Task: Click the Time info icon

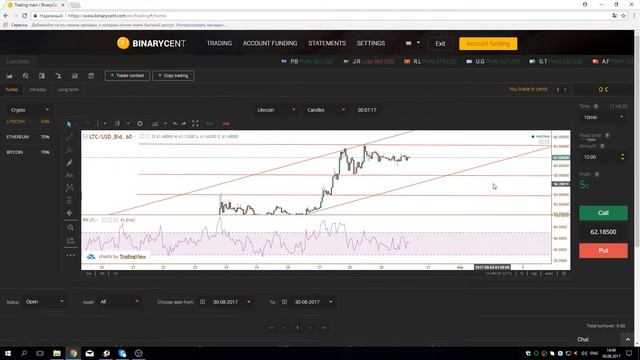Action: click(x=596, y=106)
